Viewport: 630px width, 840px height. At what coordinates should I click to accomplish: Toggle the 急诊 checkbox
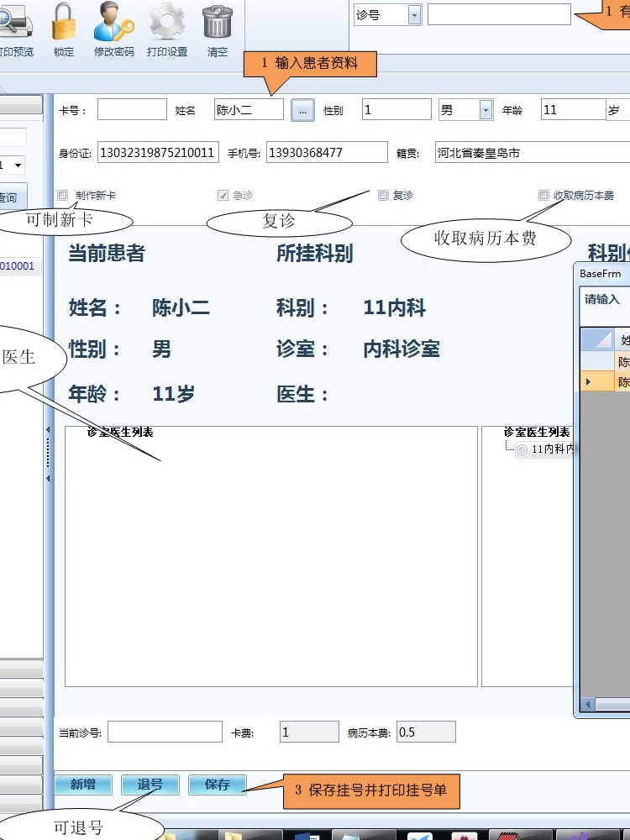[223, 196]
